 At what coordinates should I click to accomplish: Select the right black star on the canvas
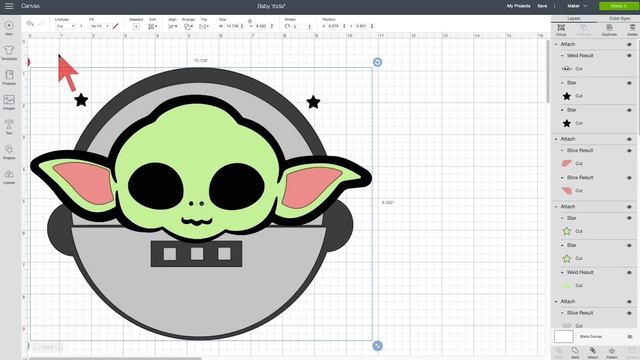pyautogui.click(x=313, y=102)
